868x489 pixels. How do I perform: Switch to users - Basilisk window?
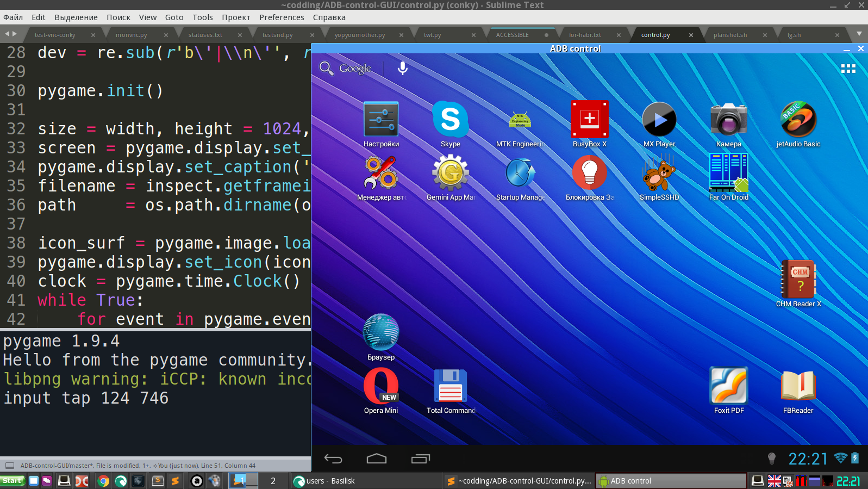tap(366, 481)
